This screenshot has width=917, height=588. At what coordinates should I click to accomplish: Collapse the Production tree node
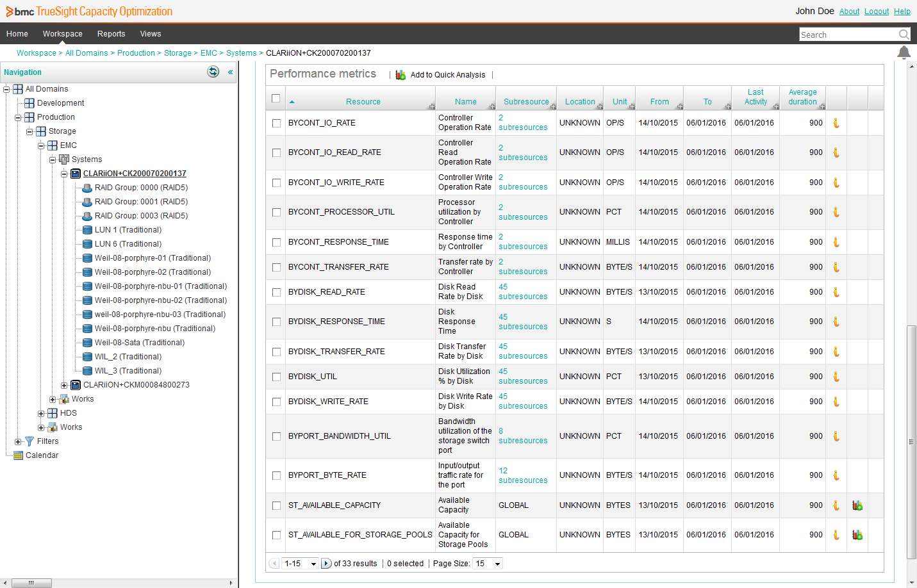pyautogui.click(x=18, y=117)
